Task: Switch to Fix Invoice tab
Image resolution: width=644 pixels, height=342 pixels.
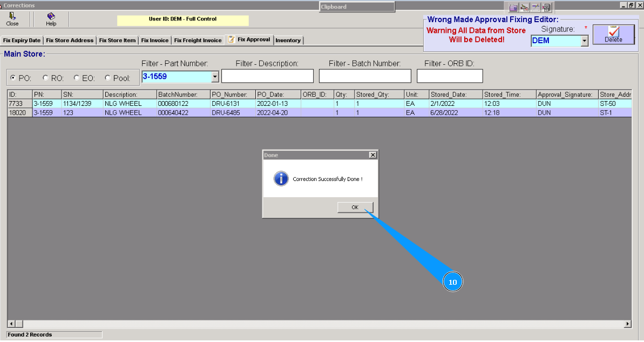Action: tap(155, 41)
